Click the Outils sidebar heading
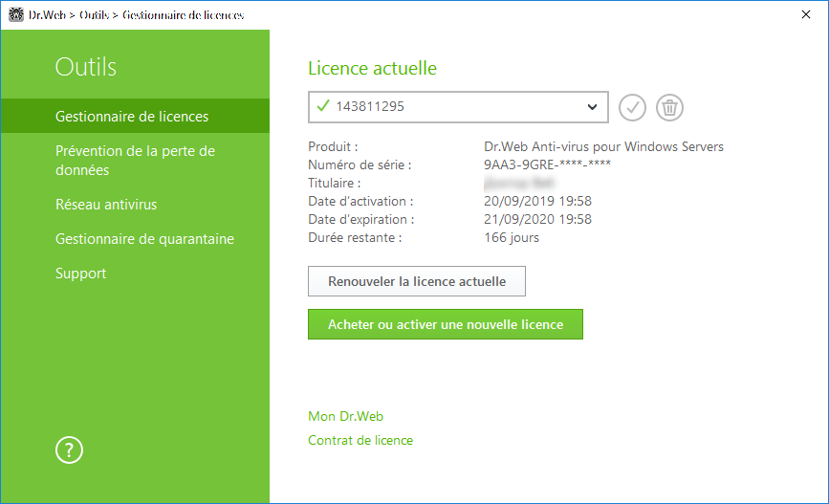The image size is (829, 504). [x=86, y=67]
